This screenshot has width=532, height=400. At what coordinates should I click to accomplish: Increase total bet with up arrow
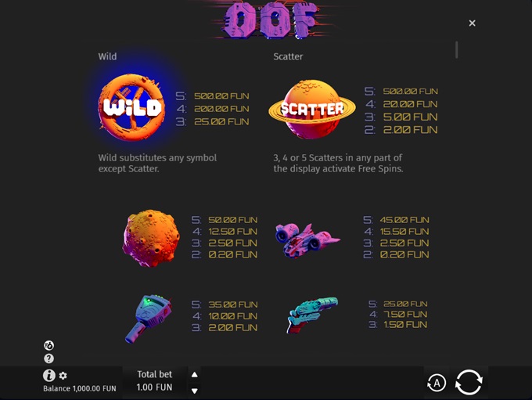coord(194,374)
